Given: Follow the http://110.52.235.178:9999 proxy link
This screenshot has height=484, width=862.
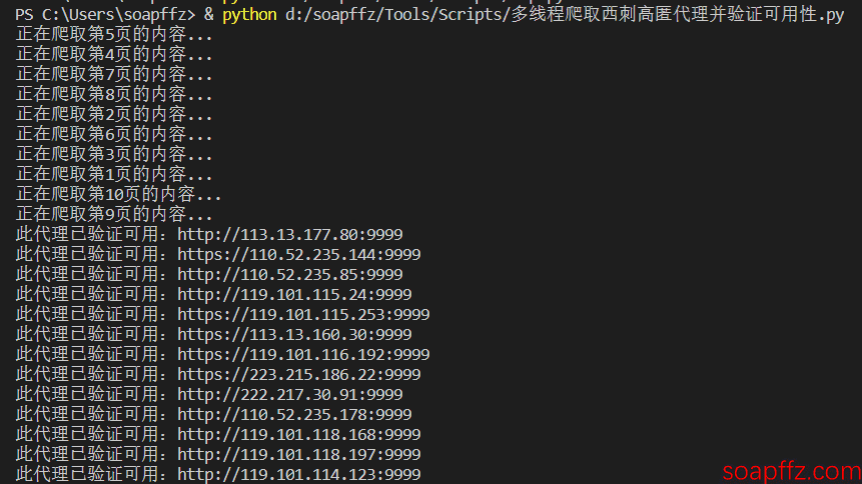Looking at the screenshot, I should [x=294, y=414].
